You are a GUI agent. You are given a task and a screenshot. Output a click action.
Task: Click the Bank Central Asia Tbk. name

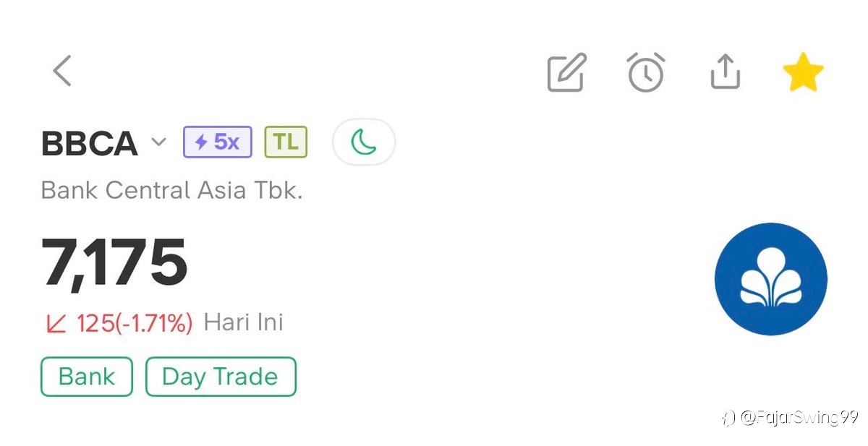point(171,191)
